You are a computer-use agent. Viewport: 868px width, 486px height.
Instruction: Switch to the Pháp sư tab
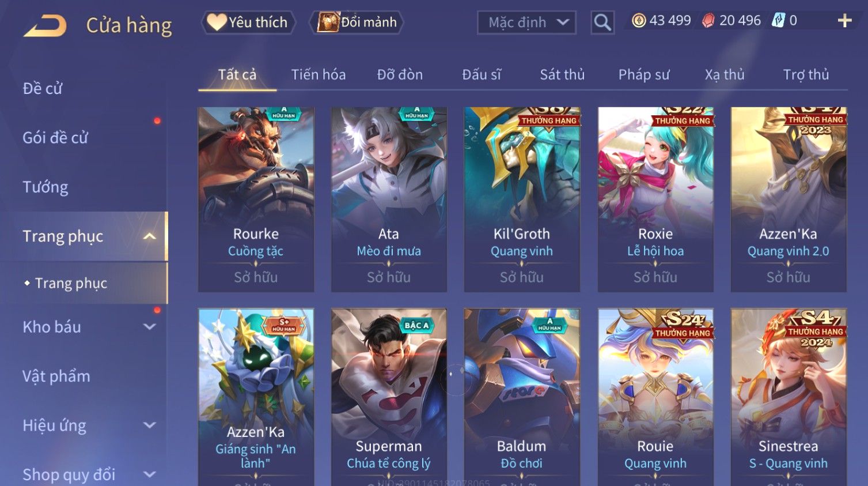pyautogui.click(x=644, y=74)
